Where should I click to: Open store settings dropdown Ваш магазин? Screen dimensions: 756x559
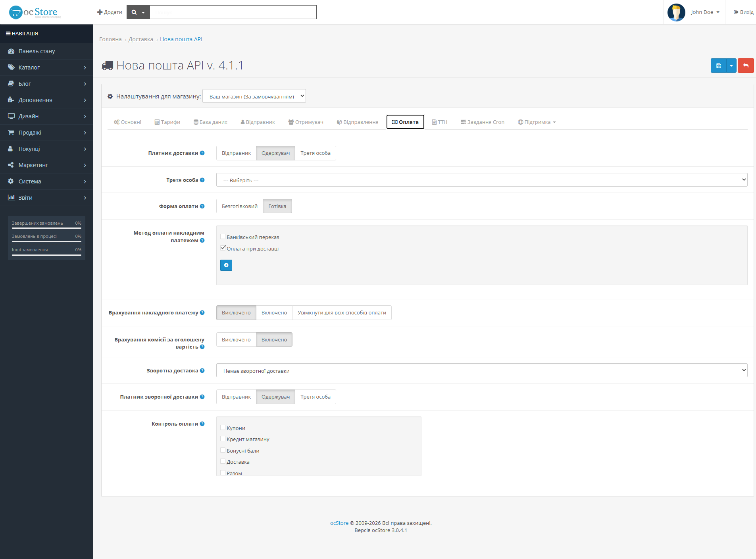254,96
